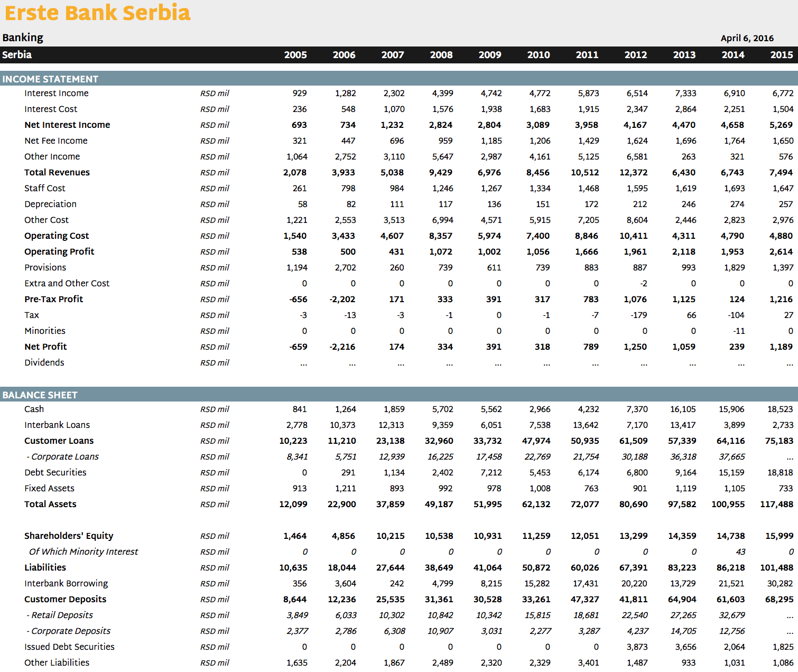Select the Shareholders' Equity row label

(69, 536)
